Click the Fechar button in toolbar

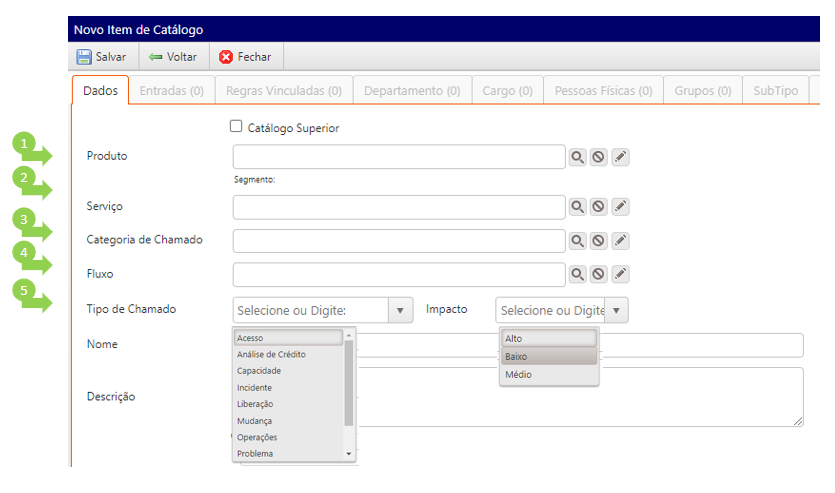point(245,57)
